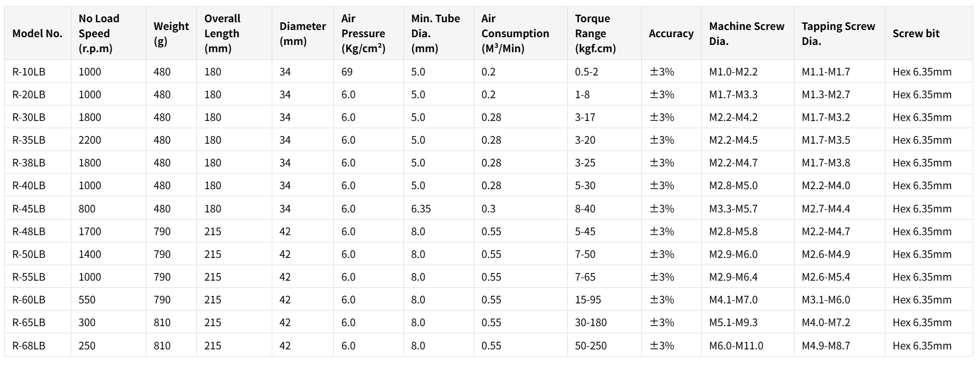Click the Air Consumption column header
The height and width of the screenshot is (368, 980).
point(515,34)
